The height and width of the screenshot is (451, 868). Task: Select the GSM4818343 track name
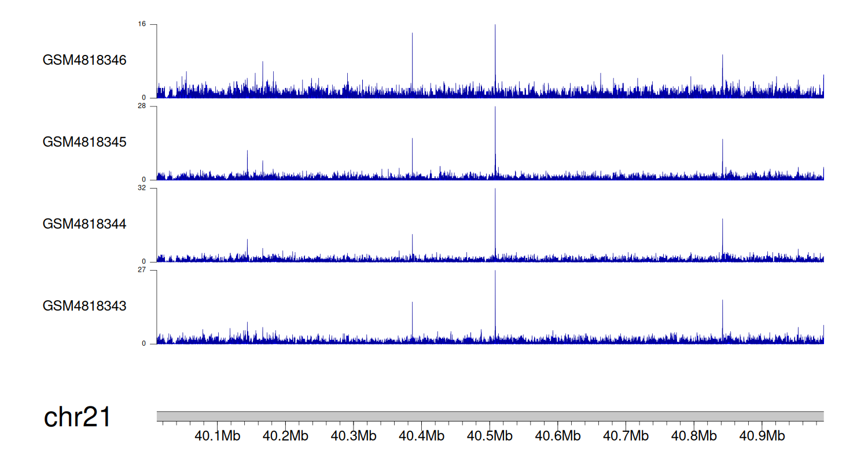84,305
